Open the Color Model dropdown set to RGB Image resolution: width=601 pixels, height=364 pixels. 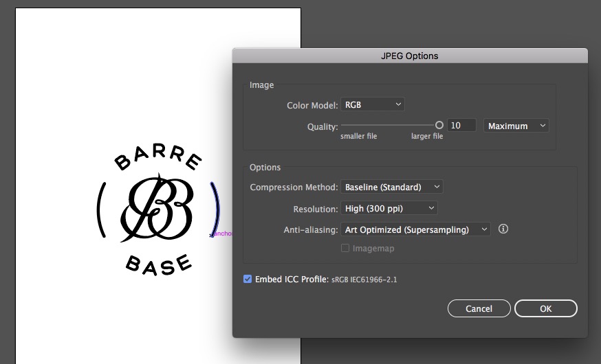pyautogui.click(x=372, y=104)
